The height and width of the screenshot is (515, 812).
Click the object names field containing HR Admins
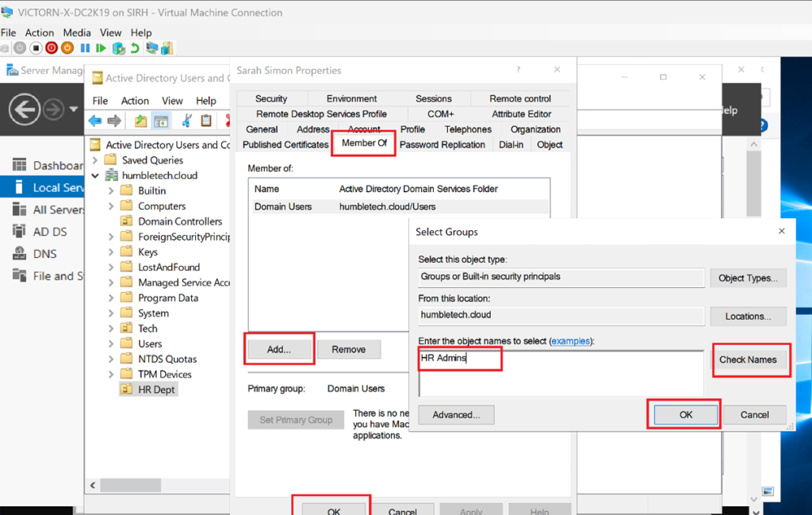[561, 373]
